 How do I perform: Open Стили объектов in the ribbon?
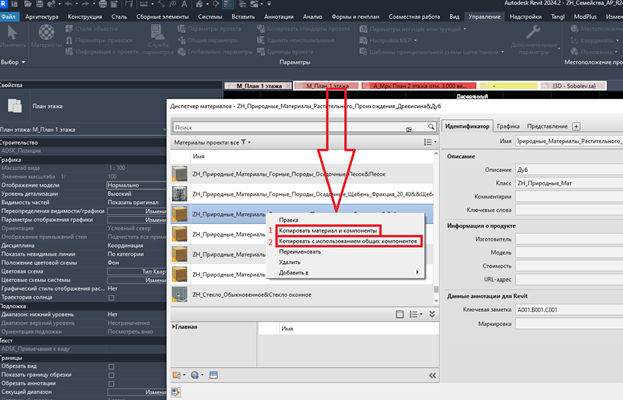click(x=91, y=29)
